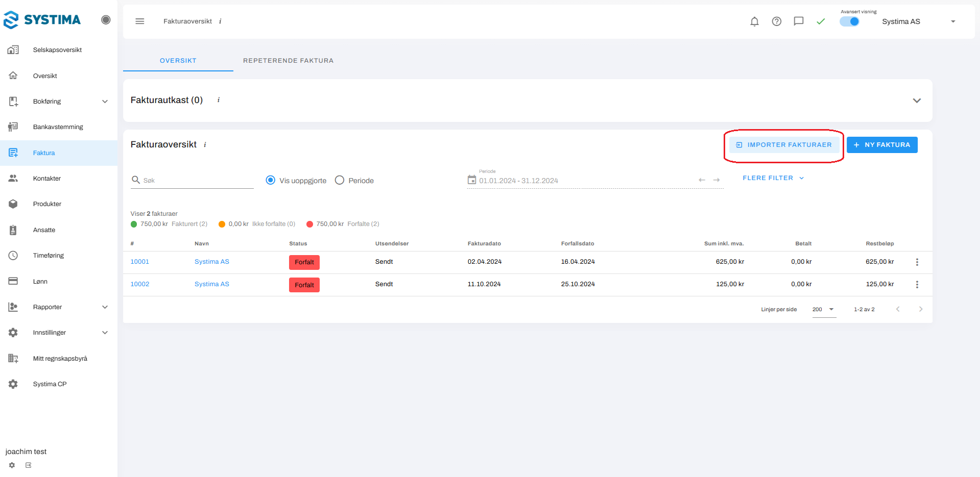The width and height of the screenshot is (980, 477).
Task: Click the Lønn card icon
Action: coord(13,282)
